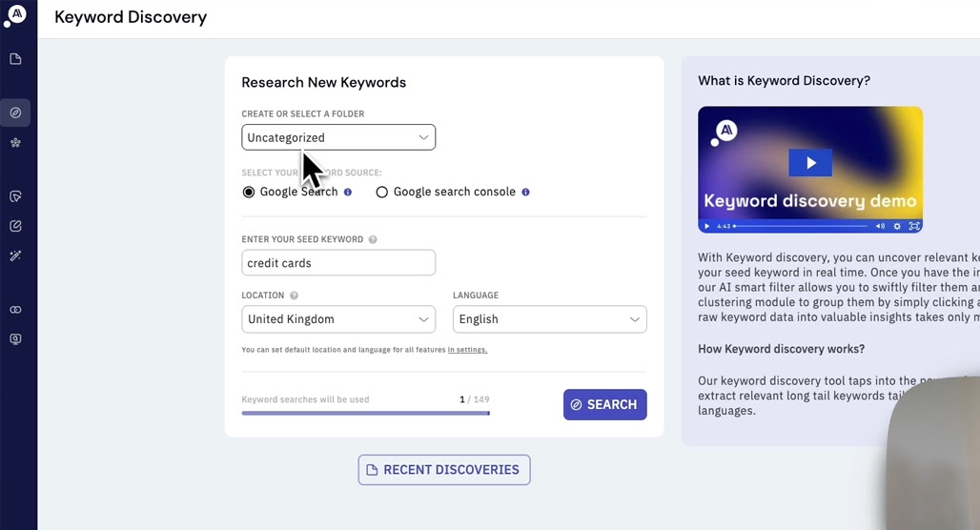The image size is (980, 530).
Task: Click the SEARCH button
Action: pos(605,404)
